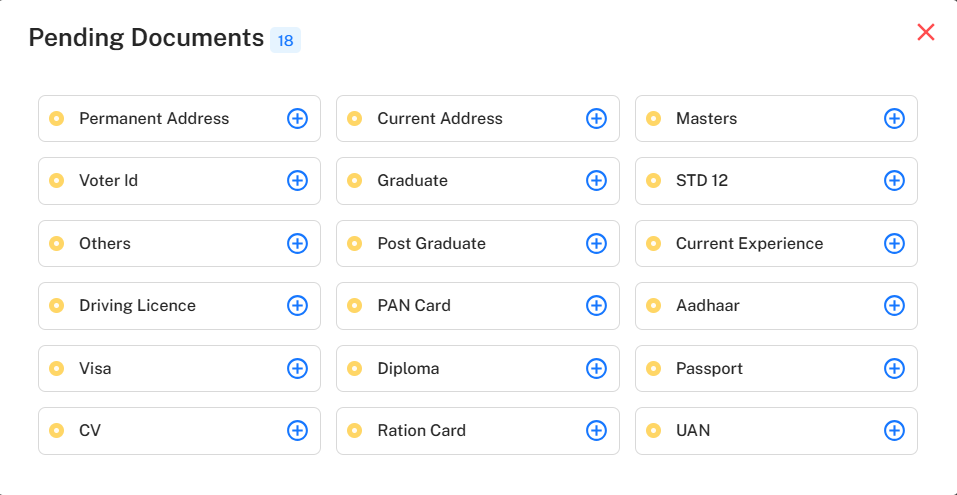This screenshot has width=957, height=495.
Task: Select the Others document label
Action: tap(105, 244)
